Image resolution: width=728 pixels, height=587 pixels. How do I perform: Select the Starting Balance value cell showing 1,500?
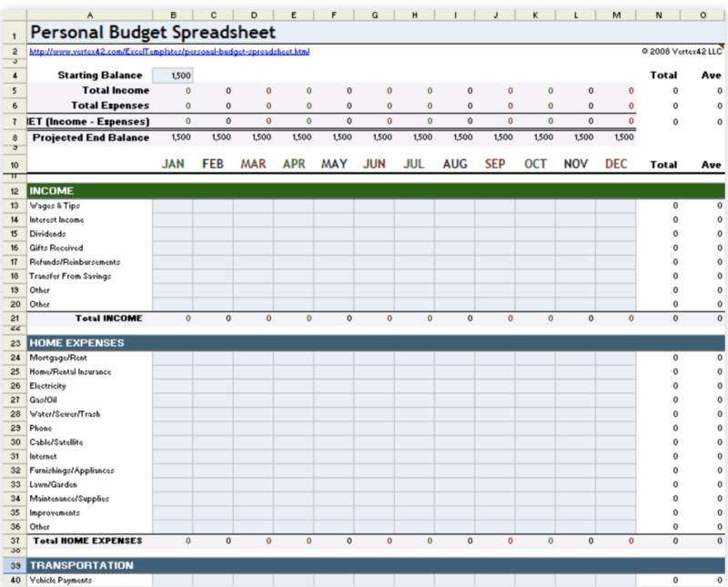172,76
